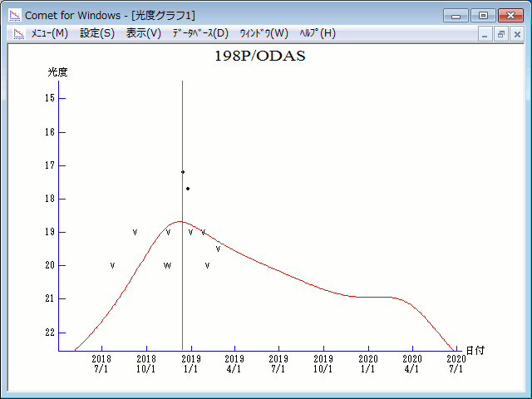Click the observation dot near magnitude 17.2
Screen dimensions: 532x399
pos(183,172)
